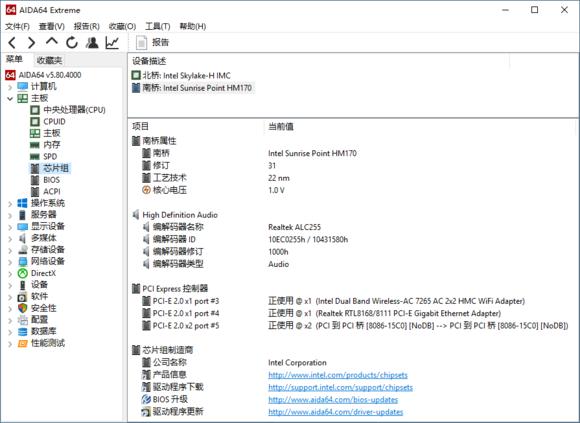Click the 配置 configuration icon
Viewport: 580px width, 423px height.
(x=23, y=320)
